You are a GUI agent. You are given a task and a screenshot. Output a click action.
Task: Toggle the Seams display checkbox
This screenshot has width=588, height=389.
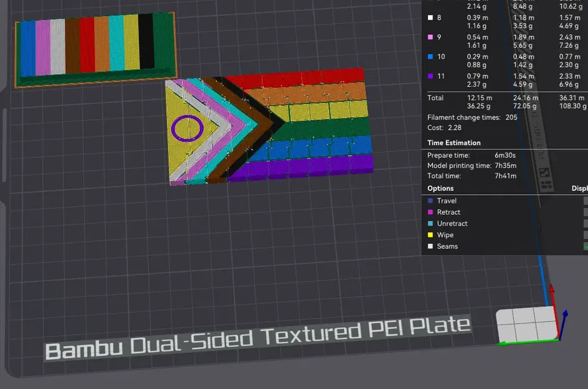[586, 246]
